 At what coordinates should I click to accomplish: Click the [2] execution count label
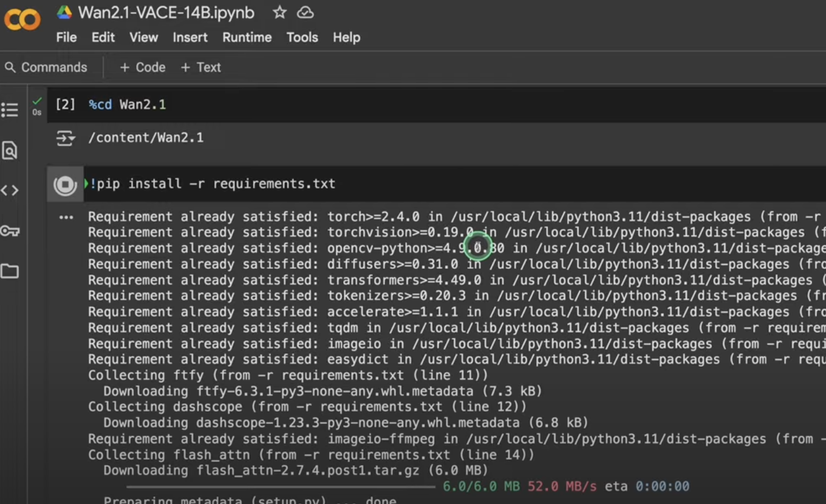[65, 104]
